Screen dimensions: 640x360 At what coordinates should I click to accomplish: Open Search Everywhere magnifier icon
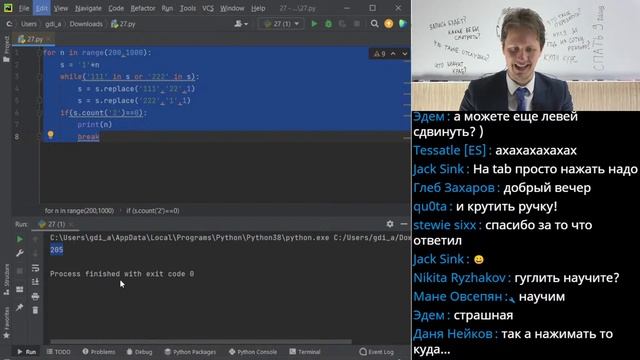pos(374,24)
